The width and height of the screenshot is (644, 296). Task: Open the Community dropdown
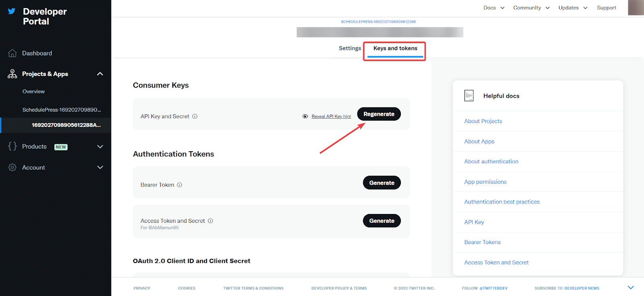531,8
